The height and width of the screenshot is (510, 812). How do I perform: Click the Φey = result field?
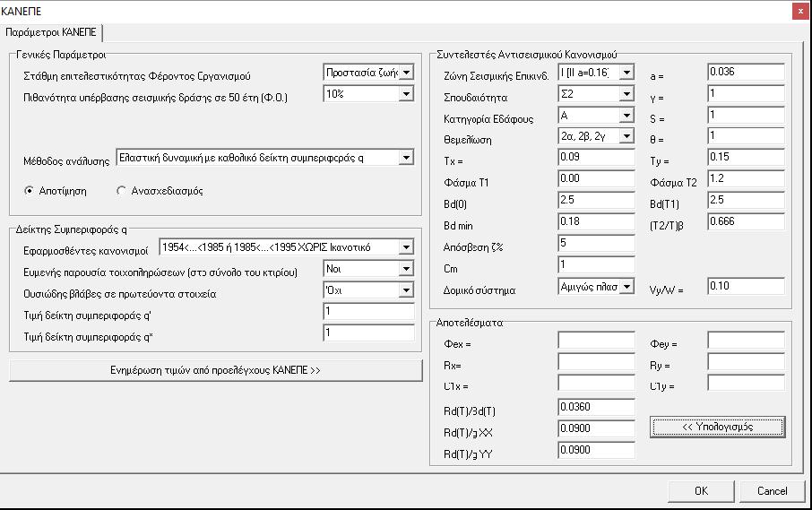pyautogui.click(x=746, y=341)
